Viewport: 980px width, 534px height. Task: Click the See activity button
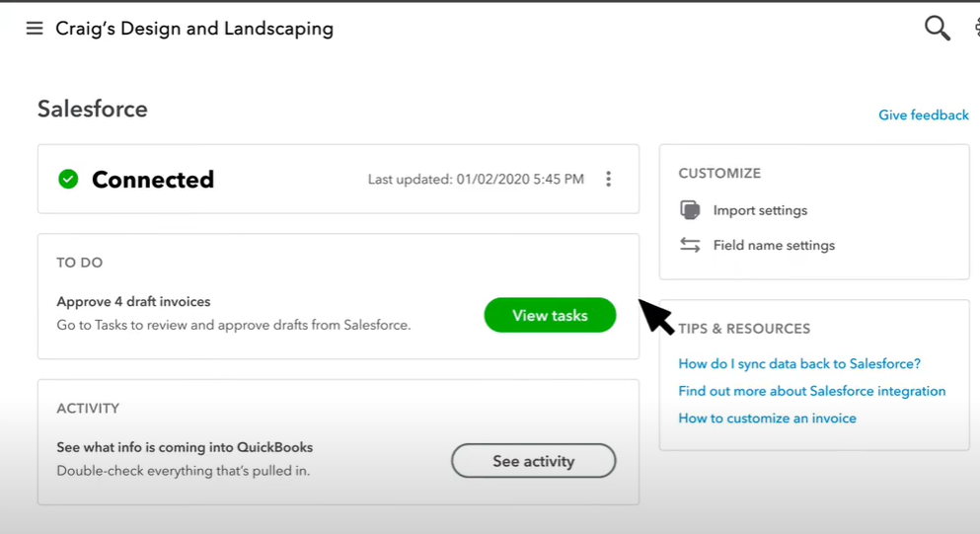(x=533, y=461)
